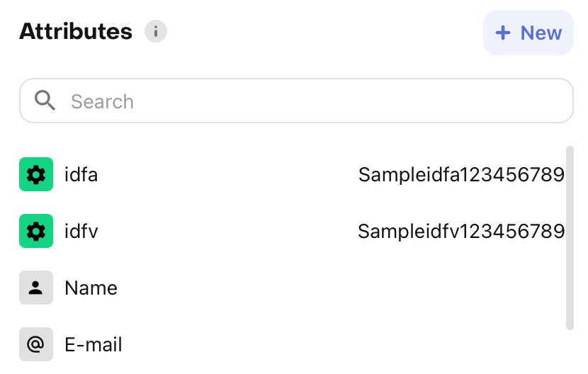Screen dimensions: 588x374
Task: Click the Sampleidfv123456789 value
Action: point(461,232)
